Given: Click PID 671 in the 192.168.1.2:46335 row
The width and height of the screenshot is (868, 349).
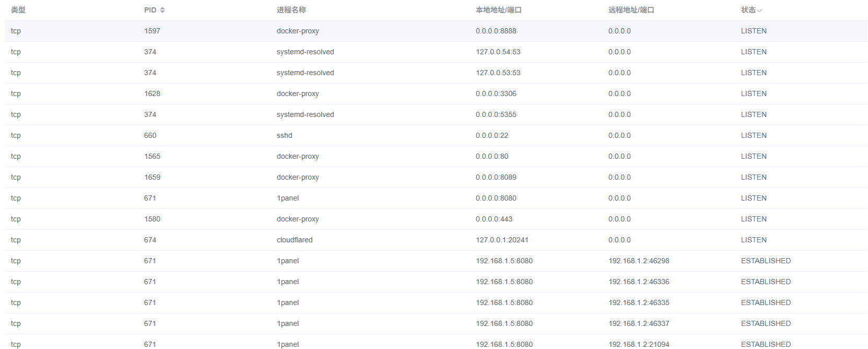Looking at the screenshot, I should [150, 303].
